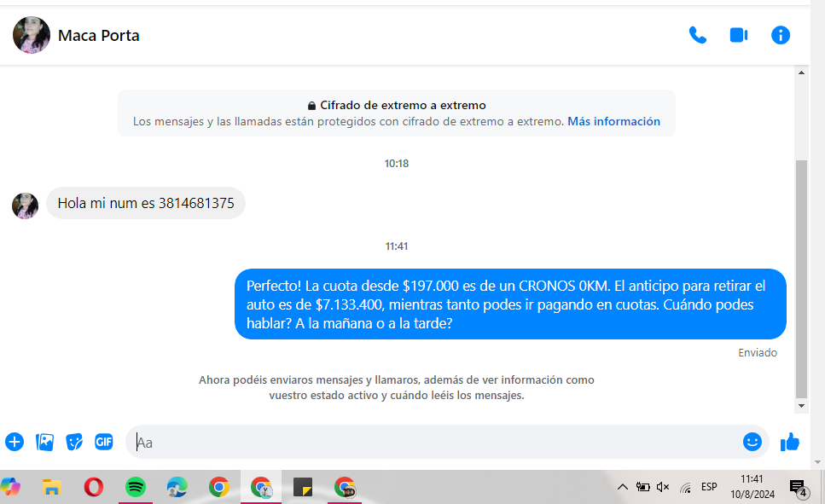Image resolution: width=825 pixels, height=504 pixels.
Task: Click the chat scrollbar down arrow
Action: point(801,406)
